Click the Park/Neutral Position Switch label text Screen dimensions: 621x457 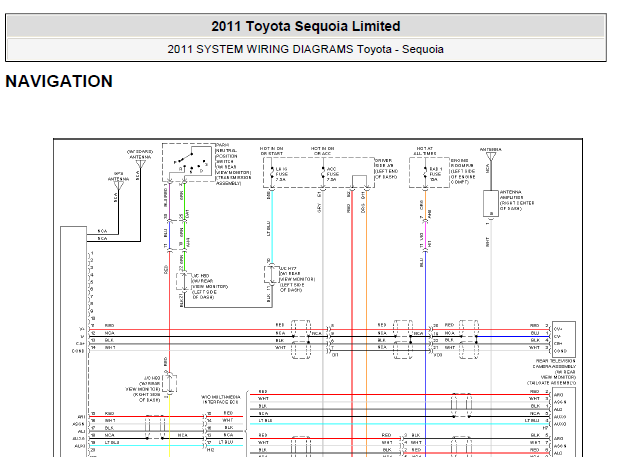[x=233, y=164]
